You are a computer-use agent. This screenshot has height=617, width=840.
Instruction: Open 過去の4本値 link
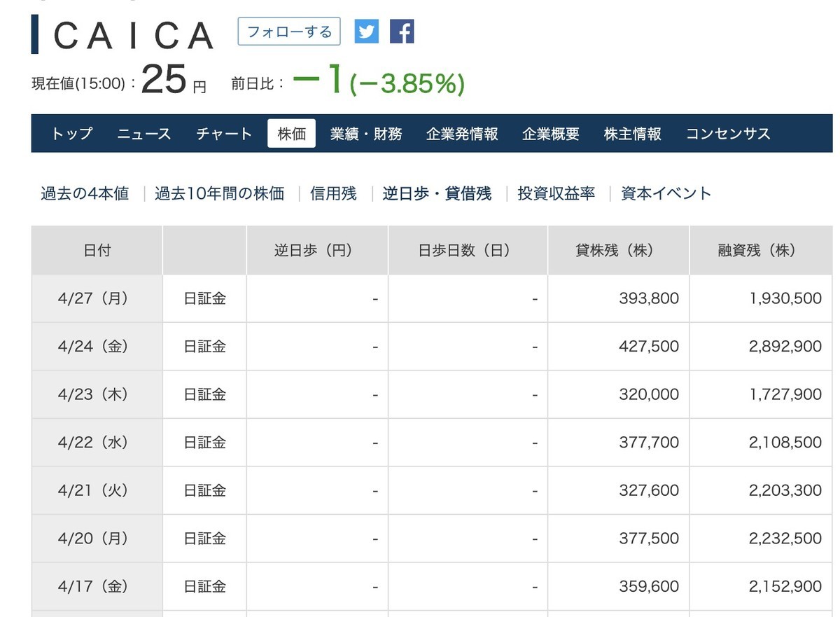pos(85,193)
